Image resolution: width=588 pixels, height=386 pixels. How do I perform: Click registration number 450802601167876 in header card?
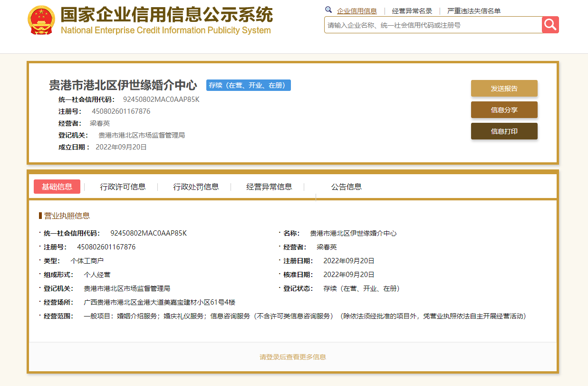[121, 111]
